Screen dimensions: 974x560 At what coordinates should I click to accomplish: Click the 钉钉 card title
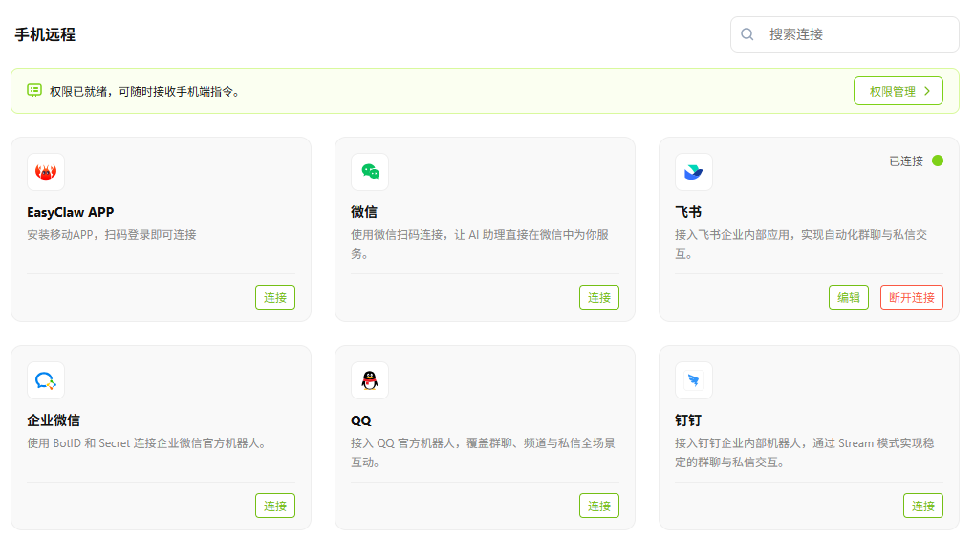coord(688,420)
